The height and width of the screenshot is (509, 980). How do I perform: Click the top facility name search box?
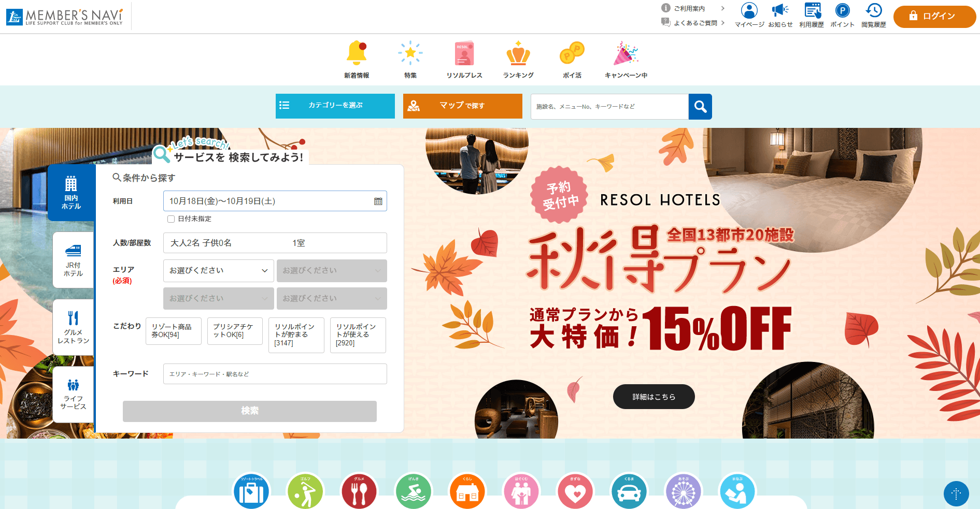point(609,107)
